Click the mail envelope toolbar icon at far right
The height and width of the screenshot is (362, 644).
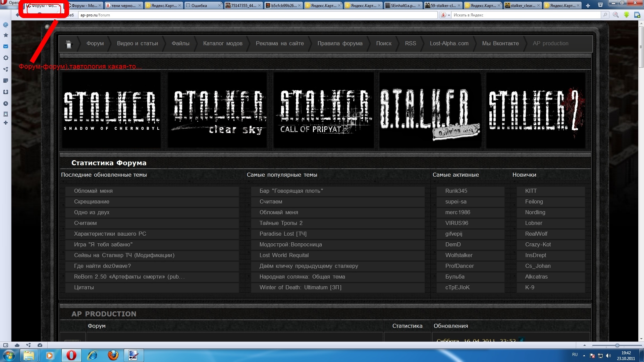tap(637, 15)
